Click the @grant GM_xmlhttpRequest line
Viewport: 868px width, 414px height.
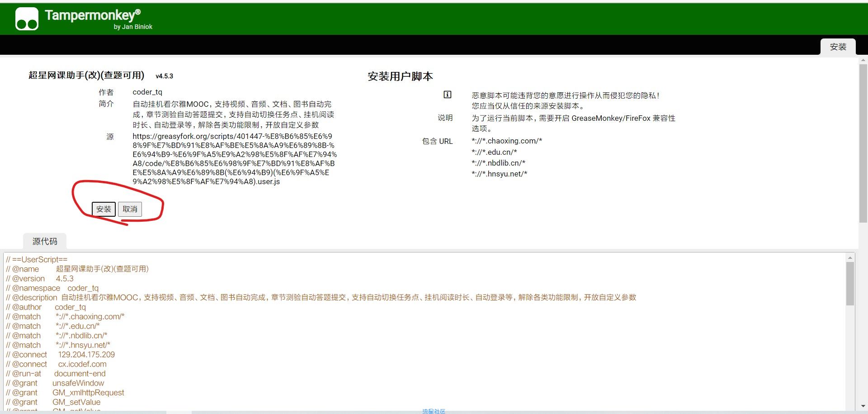coord(65,392)
